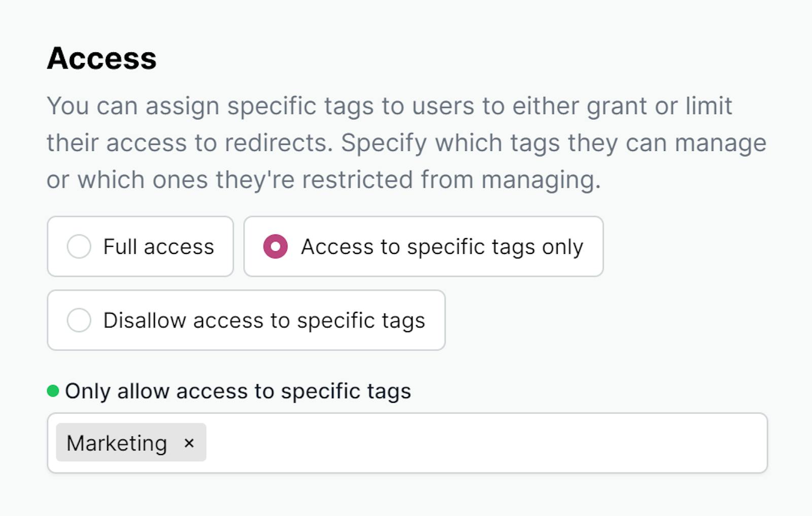Enable the Disallow access to specific tags radio

pos(79,320)
